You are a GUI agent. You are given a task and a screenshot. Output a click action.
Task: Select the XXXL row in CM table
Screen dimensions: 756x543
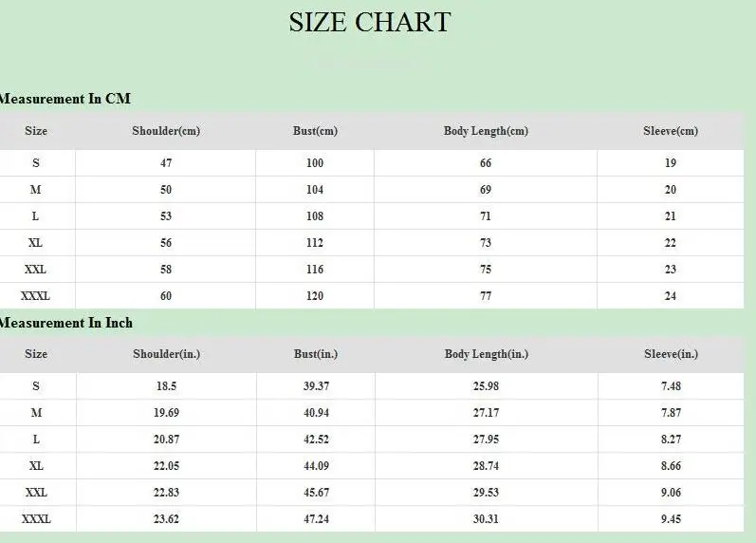click(x=372, y=296)
